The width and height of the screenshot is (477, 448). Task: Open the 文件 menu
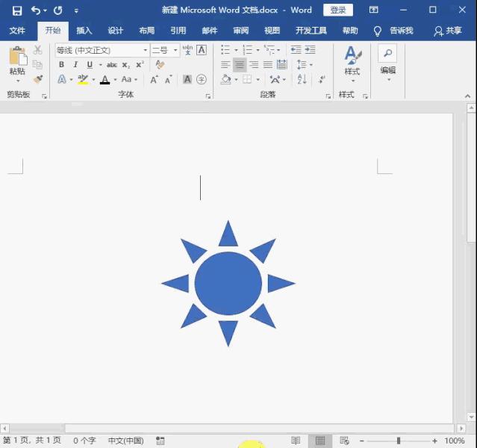click(x=17, y=31)
